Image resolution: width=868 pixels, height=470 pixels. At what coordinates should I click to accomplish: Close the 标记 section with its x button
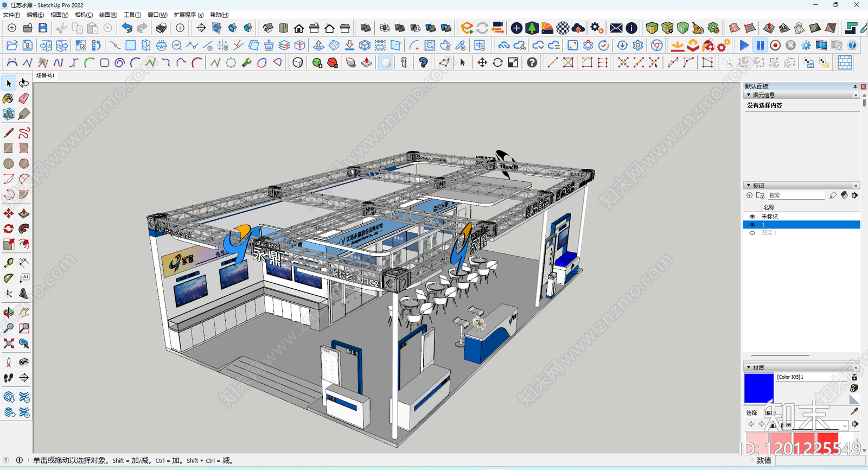(x=856, y=186)
